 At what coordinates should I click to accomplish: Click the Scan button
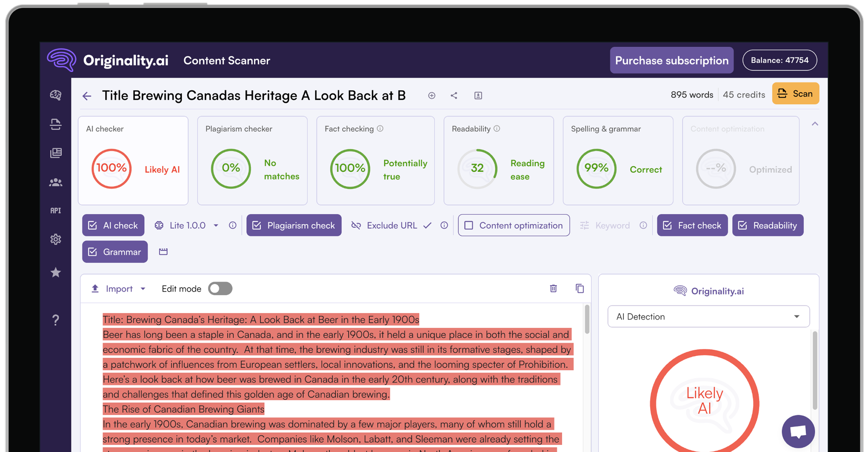[795, 94]
